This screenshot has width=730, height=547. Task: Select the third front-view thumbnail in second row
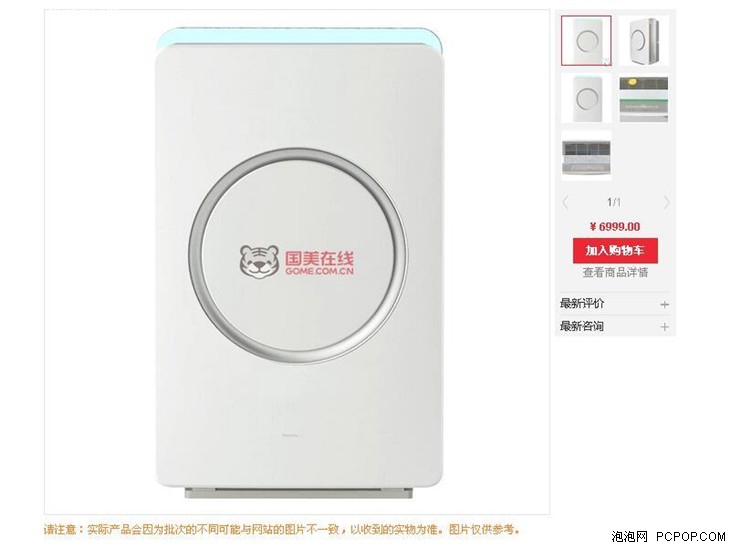586,99
